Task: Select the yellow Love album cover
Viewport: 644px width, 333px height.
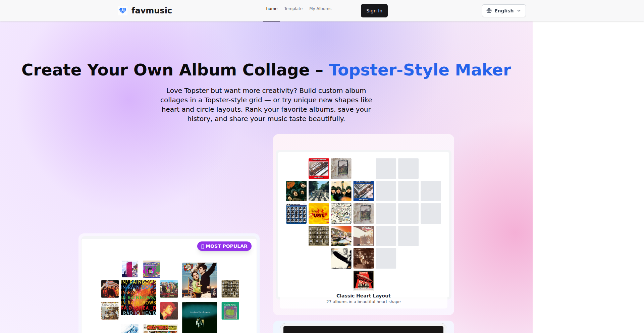Action: (319, 213)
